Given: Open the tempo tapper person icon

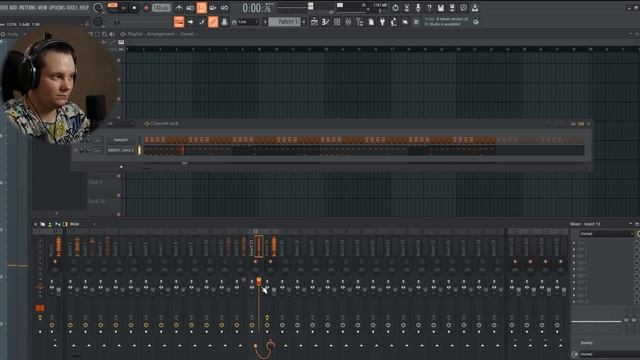Looking at the screenshot, I should coord(394,22).
